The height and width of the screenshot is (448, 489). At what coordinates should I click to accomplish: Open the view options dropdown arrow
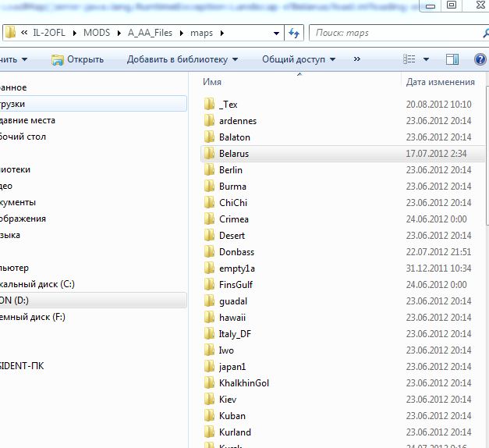click(x=426, y=59)
